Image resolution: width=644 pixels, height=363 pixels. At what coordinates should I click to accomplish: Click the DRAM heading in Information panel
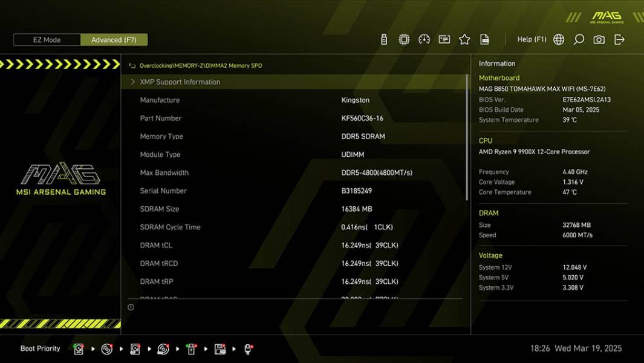489,213
